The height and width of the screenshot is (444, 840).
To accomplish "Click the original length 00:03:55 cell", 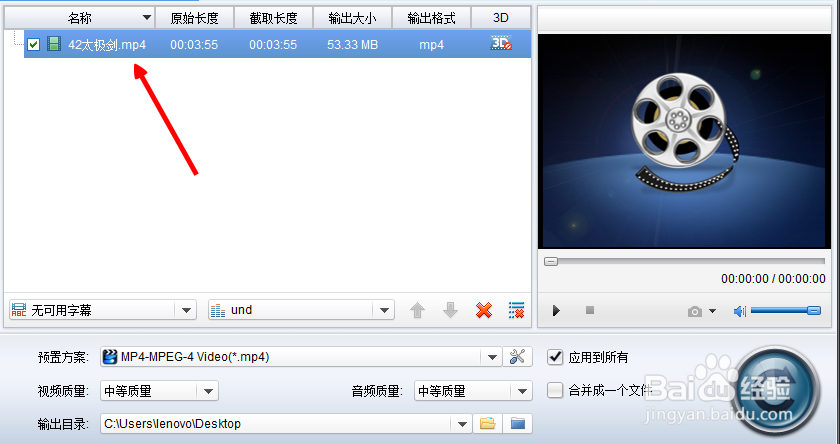I will (194, 44).
